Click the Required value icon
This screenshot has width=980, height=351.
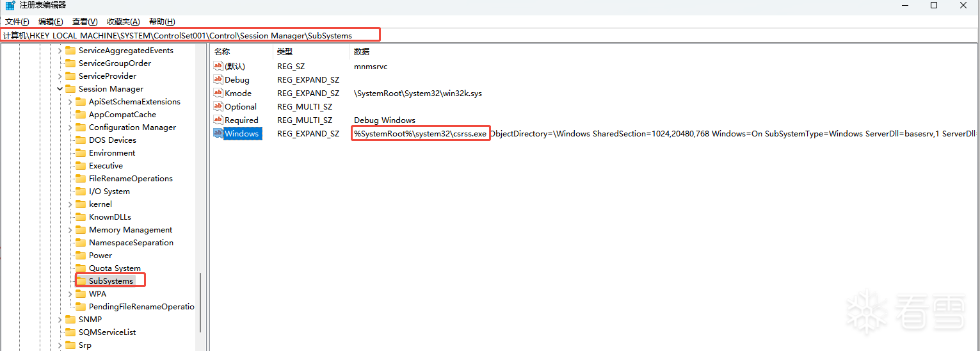pos(218,120)
